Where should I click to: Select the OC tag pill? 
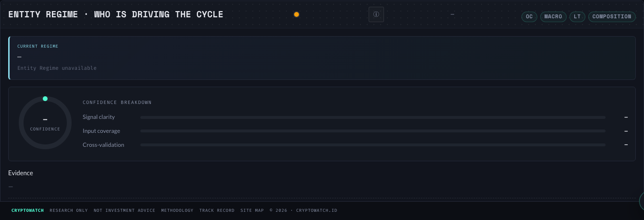[529, 16]
